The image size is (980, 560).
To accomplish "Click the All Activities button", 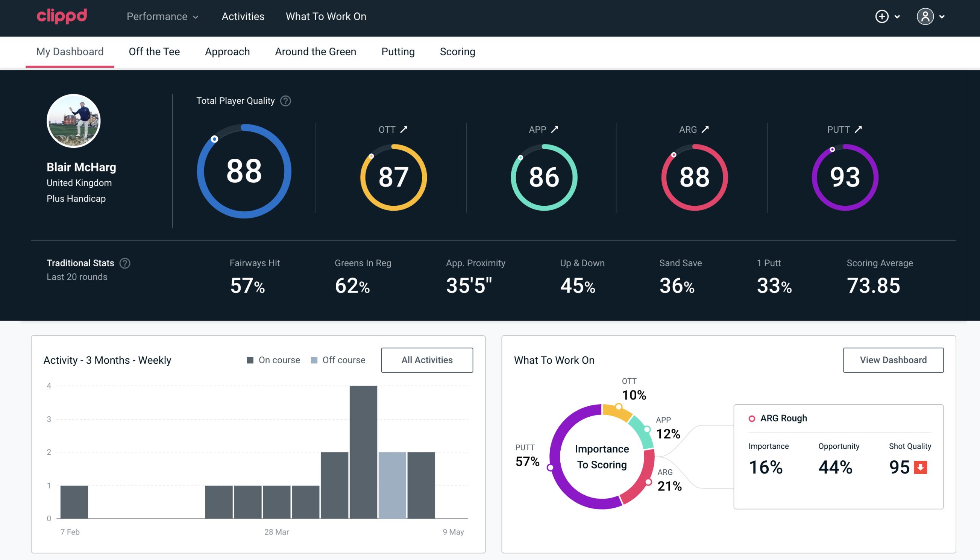I will pos(427,360).
